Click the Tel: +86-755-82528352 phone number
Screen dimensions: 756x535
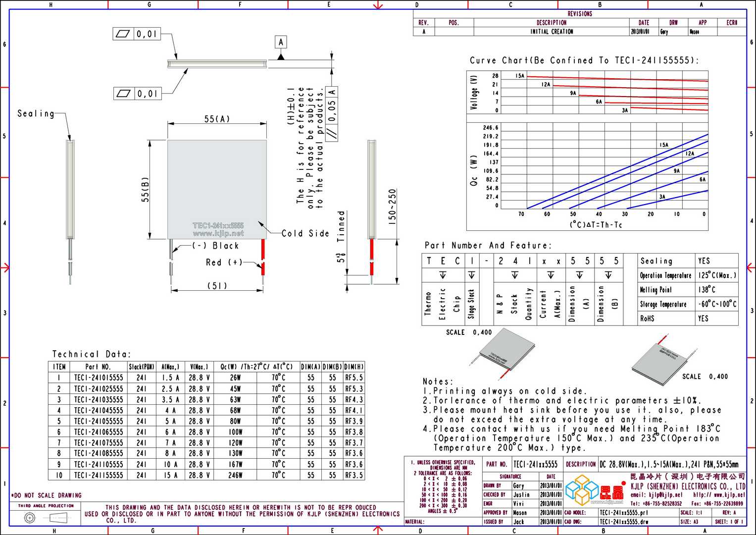tap(656, 503)
